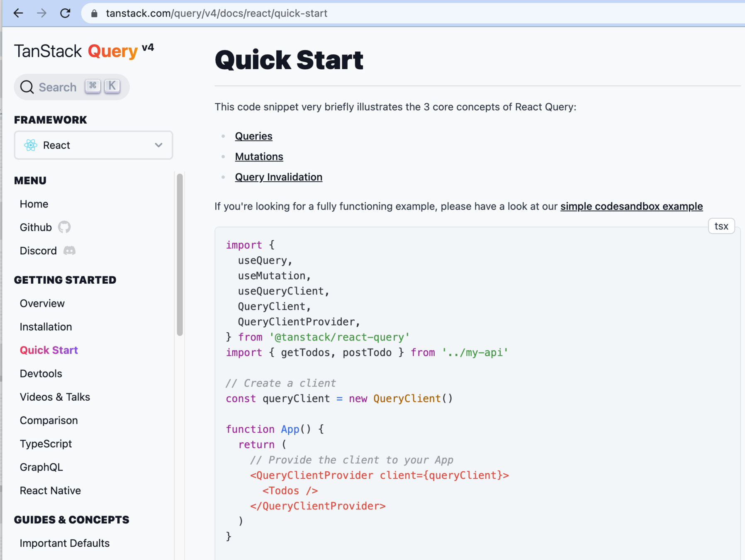745x560 pixels.
Task: Open the Home menu item
Action: (34, 204)
